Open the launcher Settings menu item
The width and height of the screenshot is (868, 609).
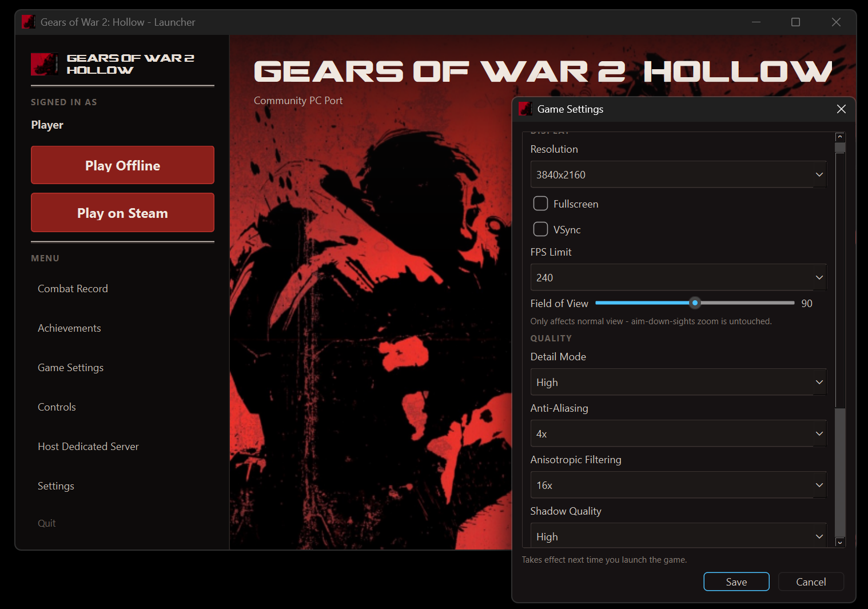coord(56,486)
